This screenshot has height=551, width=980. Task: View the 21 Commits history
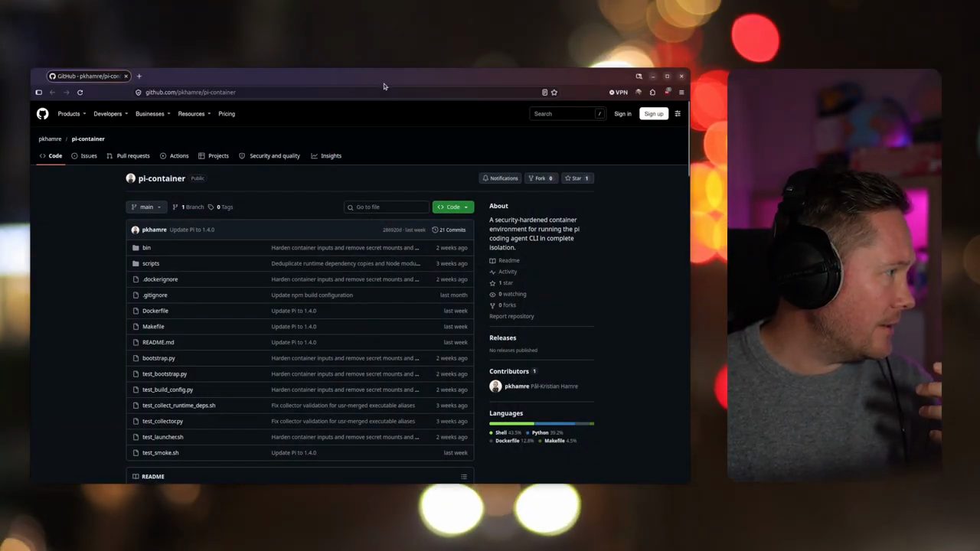(x=449, y=230)
